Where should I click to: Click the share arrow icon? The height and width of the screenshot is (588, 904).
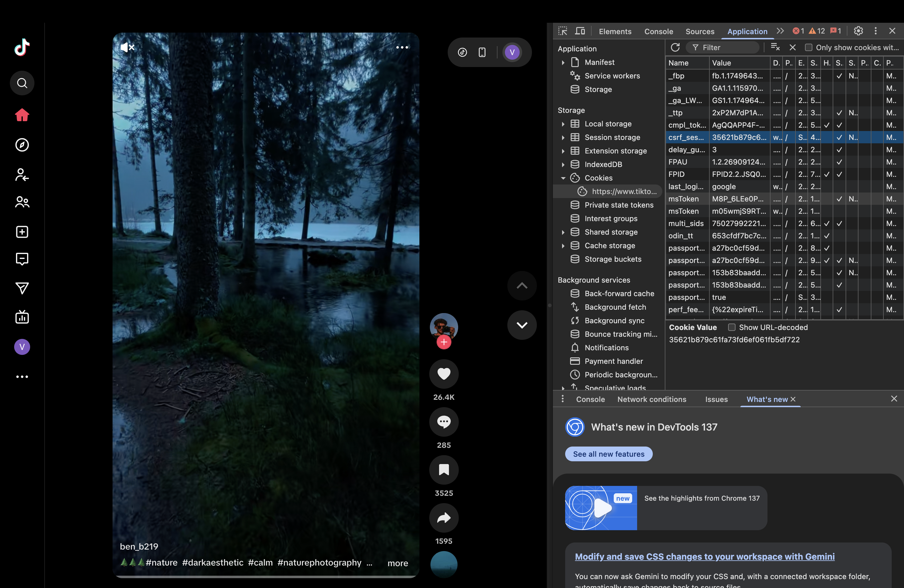click(x=444, y=518)
